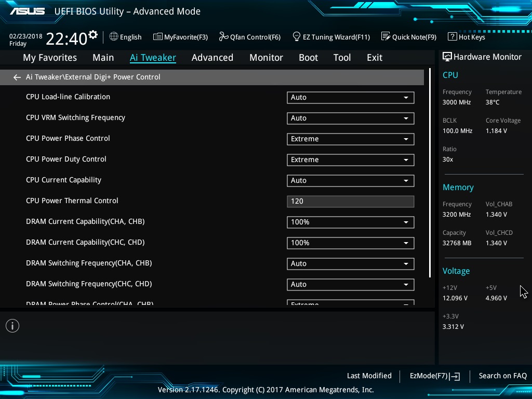
Task: Click the 38°C temperature value
Action: pos(493,102)
